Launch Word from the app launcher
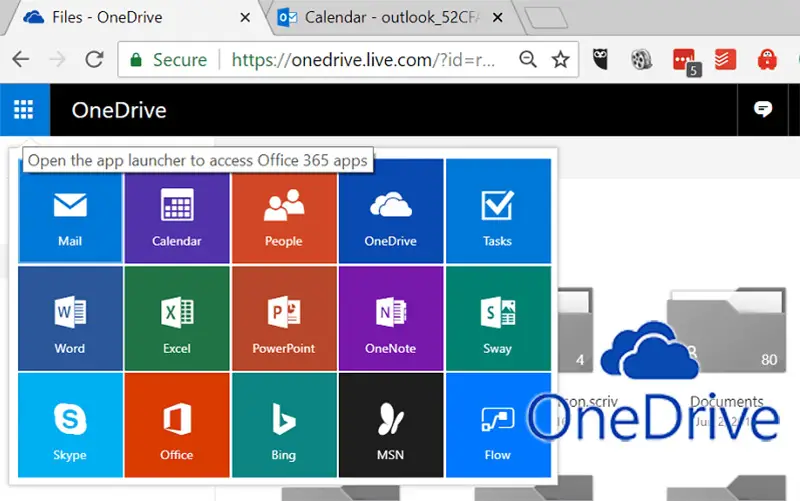Viewport: 800px width, 501px height. coord(70,318)
